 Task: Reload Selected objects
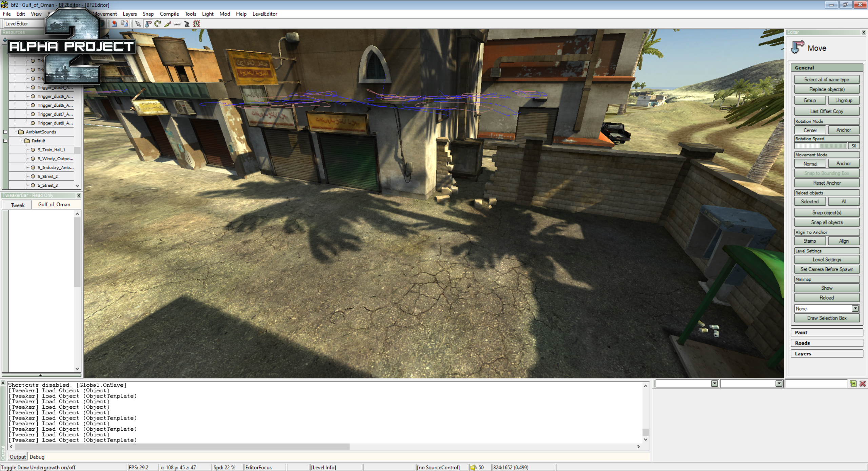pos(810,202)
